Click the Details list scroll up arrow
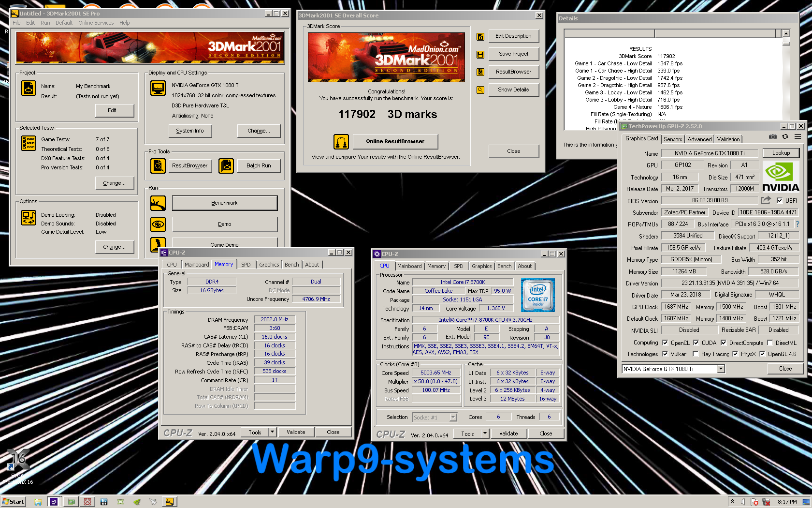 [786, 33]
